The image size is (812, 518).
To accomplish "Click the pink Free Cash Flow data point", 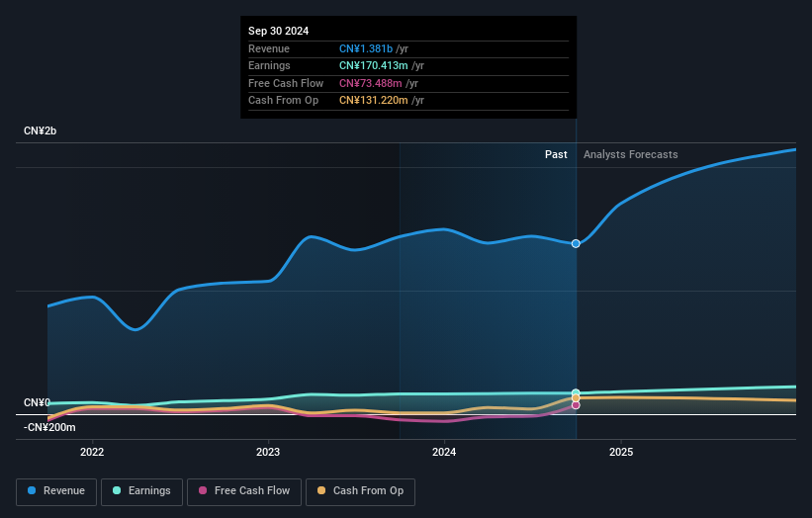I will (576, 405).
